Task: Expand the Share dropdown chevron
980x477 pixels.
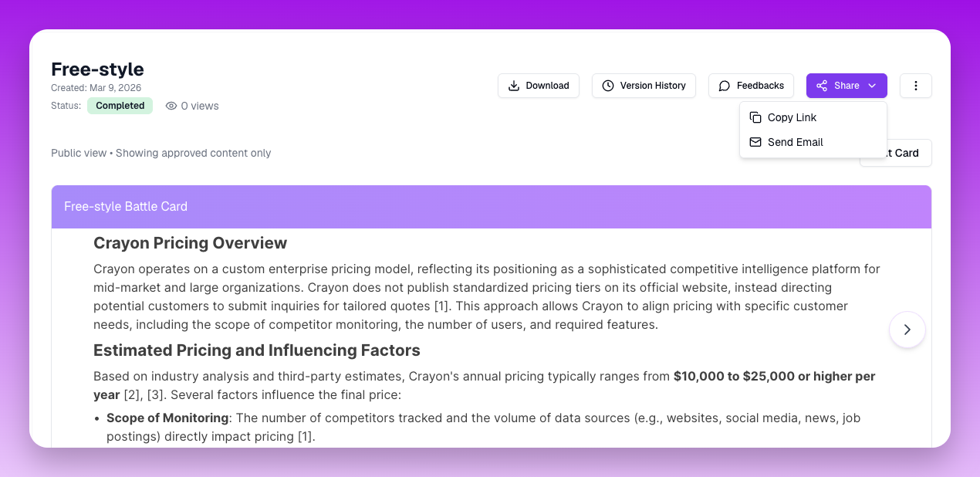Action: pyautogui.click(x=872, y=86)
